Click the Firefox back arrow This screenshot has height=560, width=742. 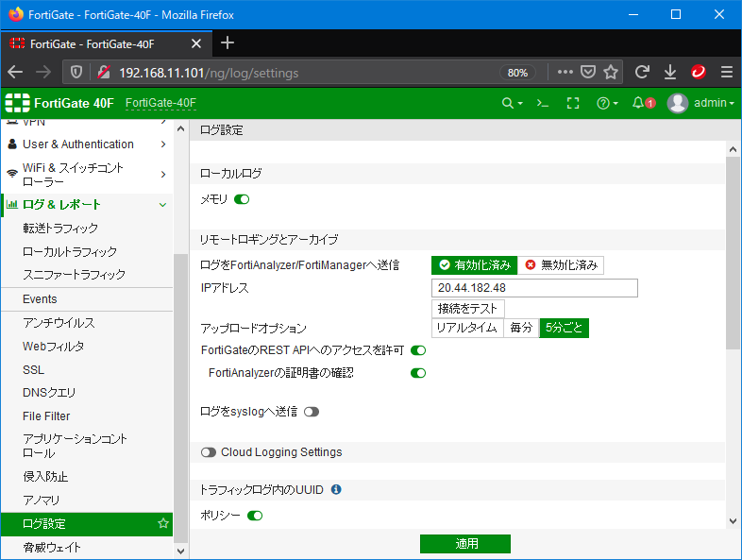[x=15, y=73]
